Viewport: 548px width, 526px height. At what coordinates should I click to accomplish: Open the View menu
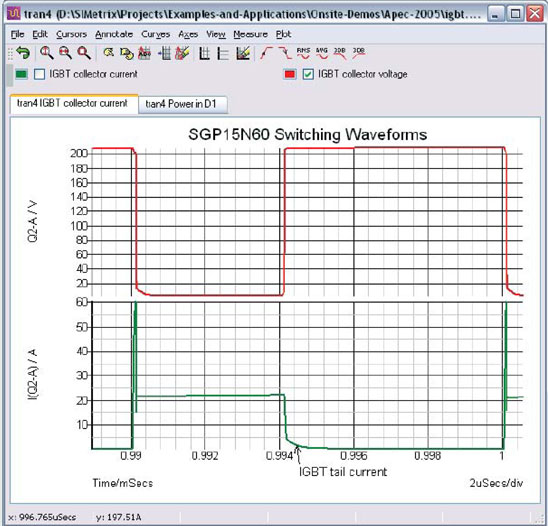[216, 34]
